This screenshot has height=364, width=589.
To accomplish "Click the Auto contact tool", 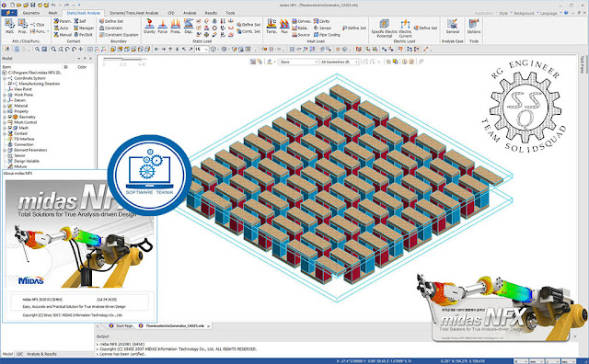I will point(62,28).
